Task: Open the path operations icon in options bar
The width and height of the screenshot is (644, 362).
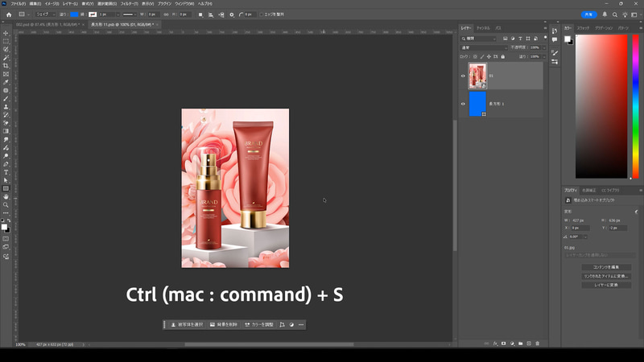Action: [x=200, y=14]
